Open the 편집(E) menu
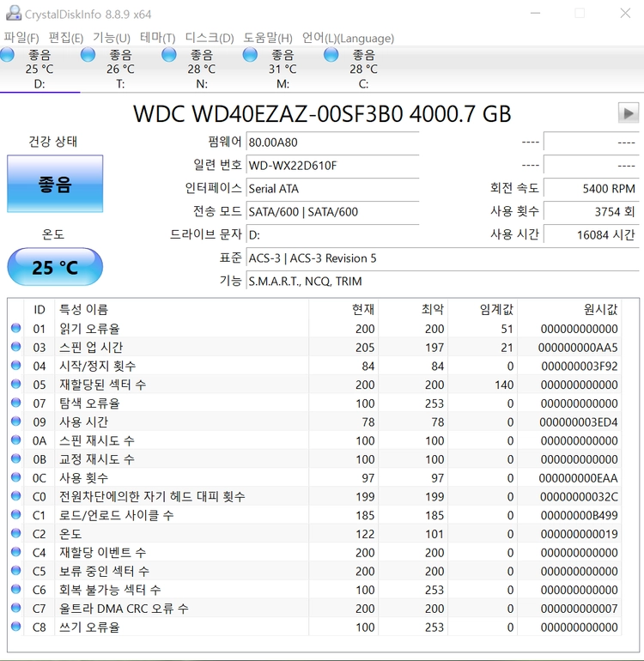Image resolution: width=644 pixels, height=661 pixels. pos(66,38)
